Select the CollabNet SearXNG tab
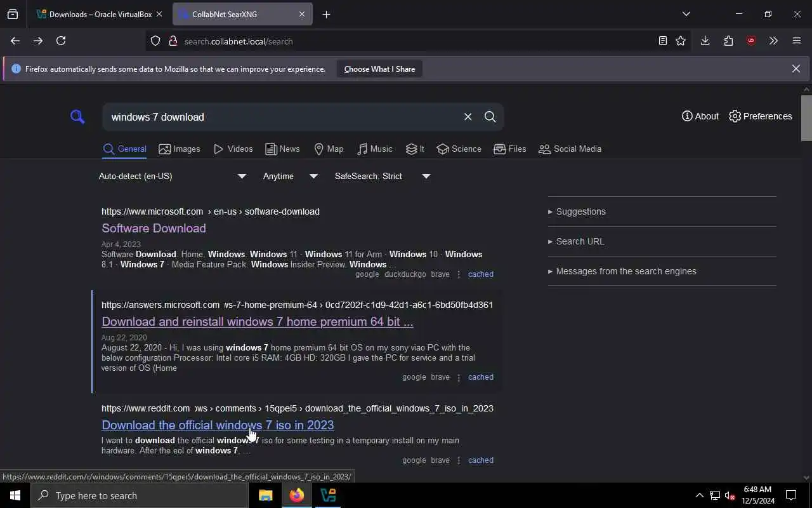The image size is (812, 508). pos(242,14)
